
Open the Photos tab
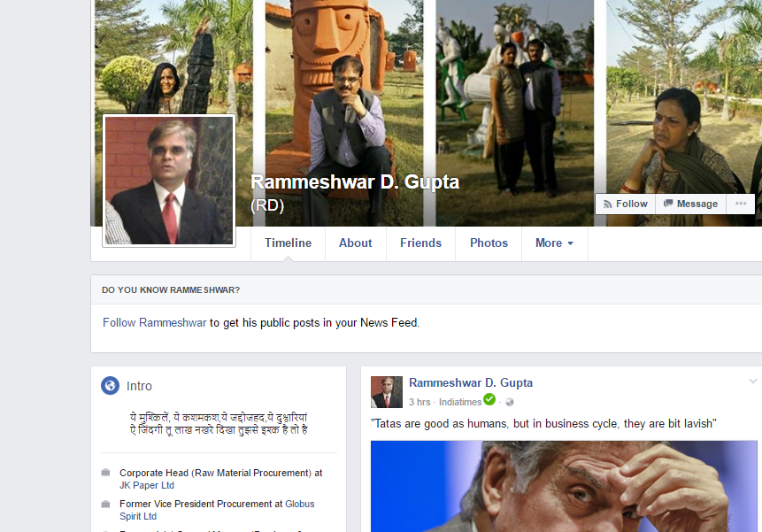489,243
